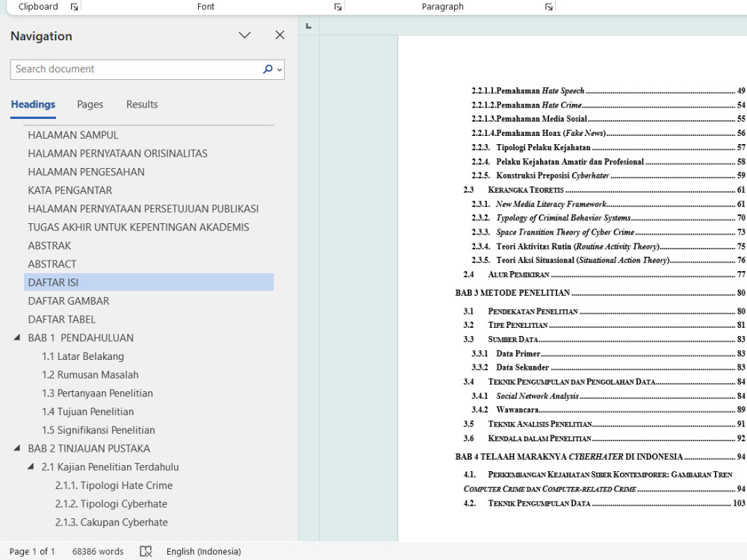Follow TOC entry Space Transition Theory of Cyber Crime
Screen dimensions: 747x560
tap(608, 232)
